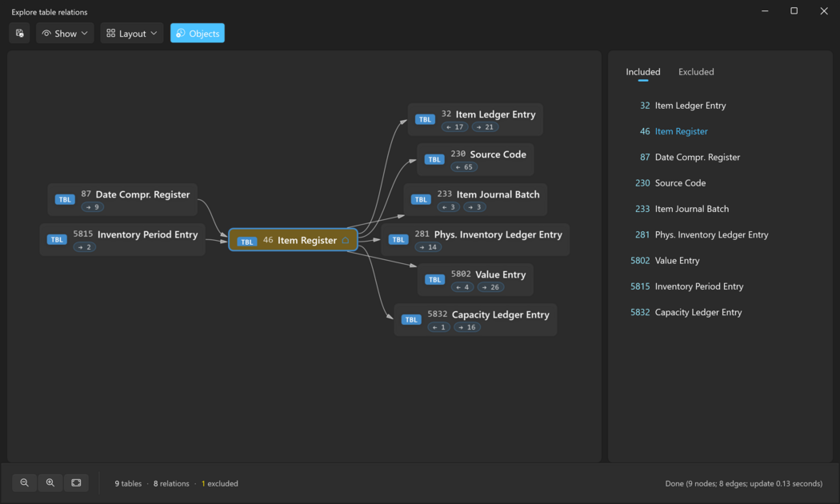Click the 26 outgoing badge on Value Entry

click(x=490, y=287)
